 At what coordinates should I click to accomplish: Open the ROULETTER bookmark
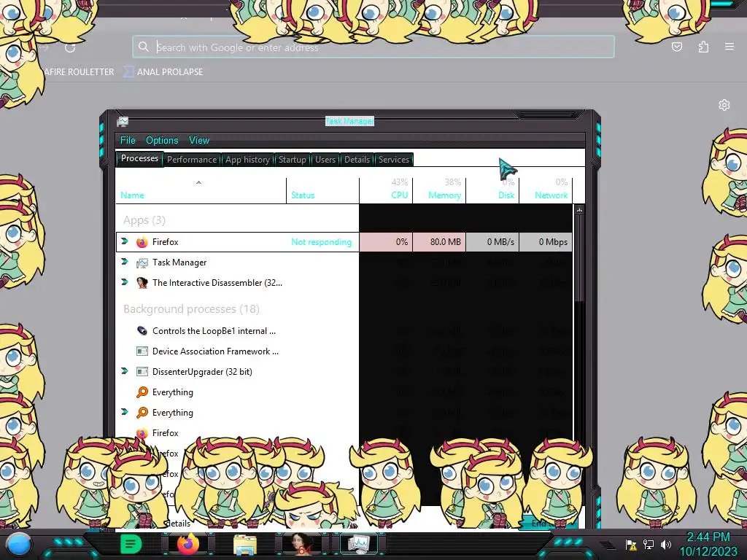tap(79, 72)
